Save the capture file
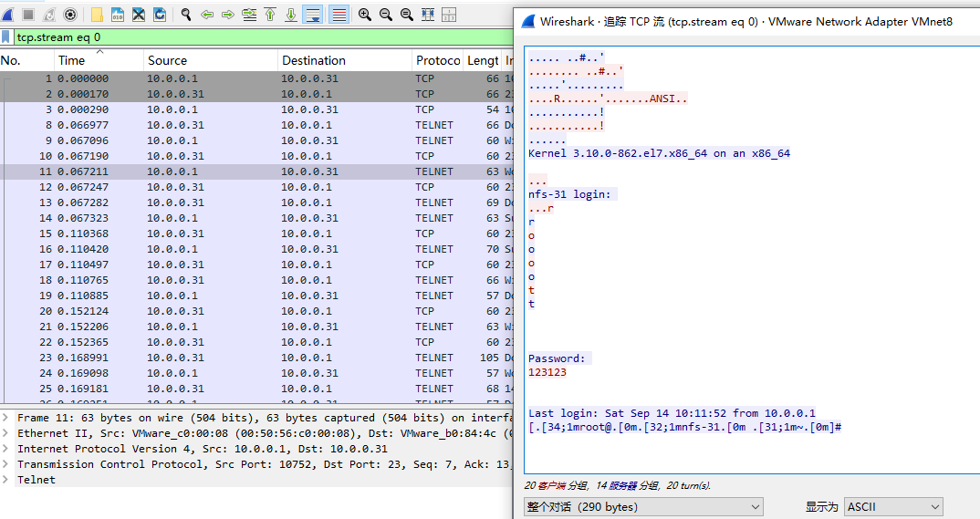The height and width of the screenshot is (519, 980). tap(118, 14)
